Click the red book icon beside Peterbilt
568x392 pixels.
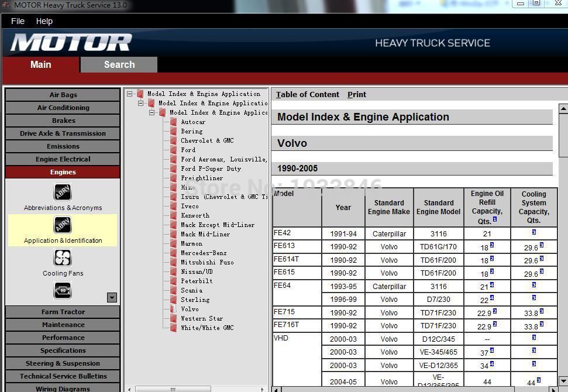tap(173, 281)
